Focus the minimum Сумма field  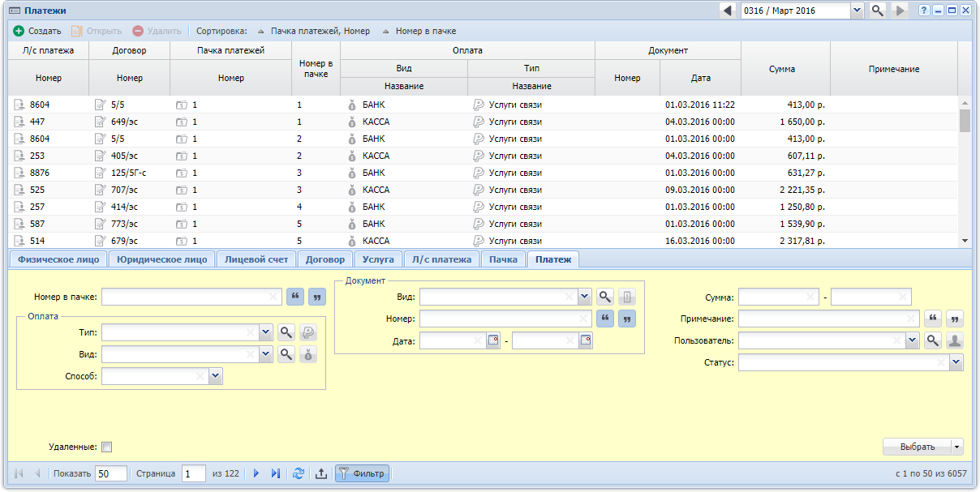pos(778,297)
